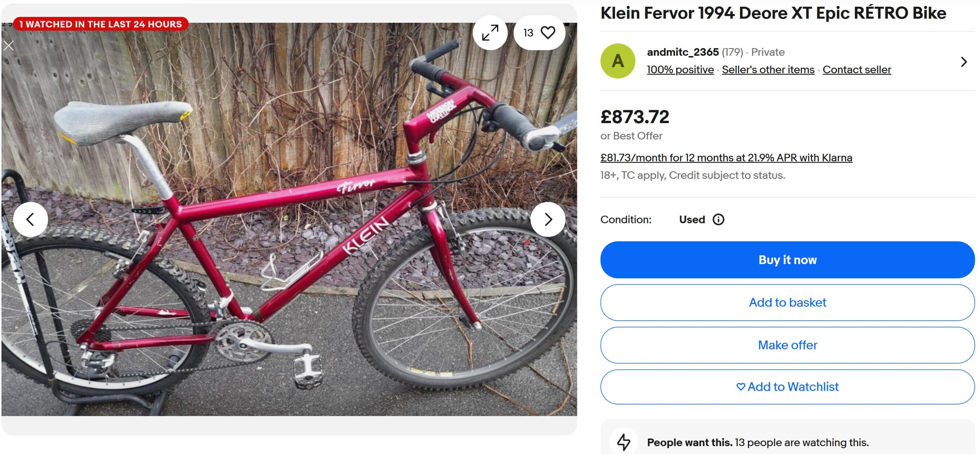Open the Condition info icon
This screenshot has width=980, height=454.
pos(718,220)
